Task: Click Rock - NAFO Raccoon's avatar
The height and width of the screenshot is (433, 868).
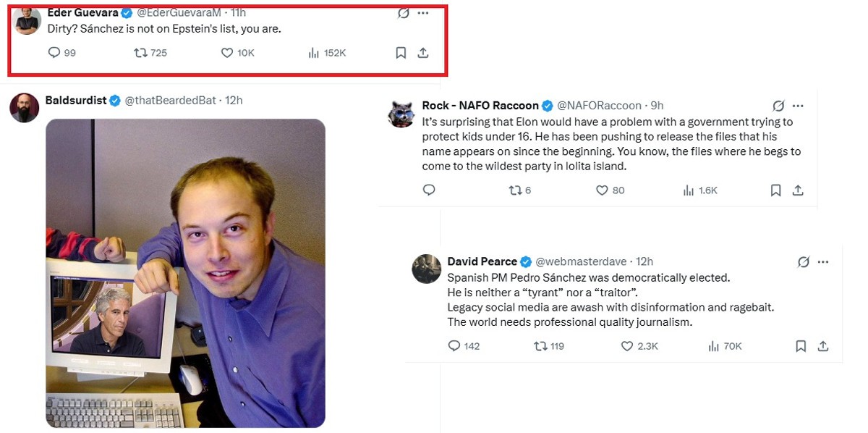Action: click(x=401, y=114)
